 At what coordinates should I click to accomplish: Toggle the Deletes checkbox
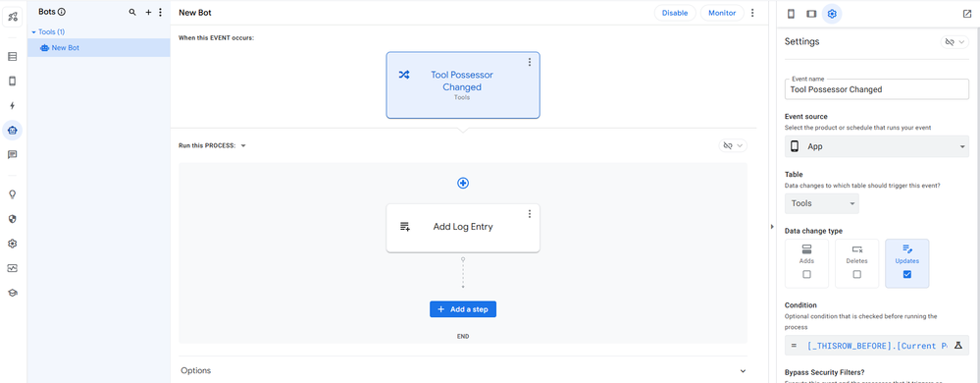coord(856,274)
